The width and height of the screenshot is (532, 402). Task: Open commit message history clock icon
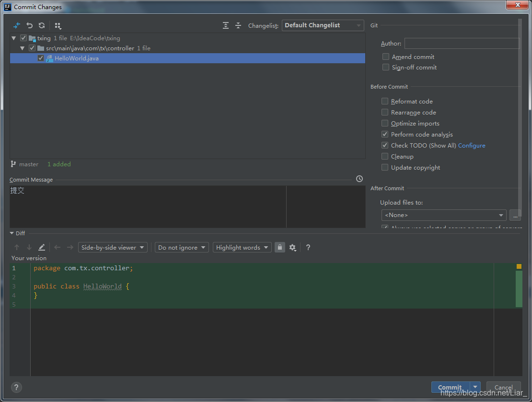[359, 179]
